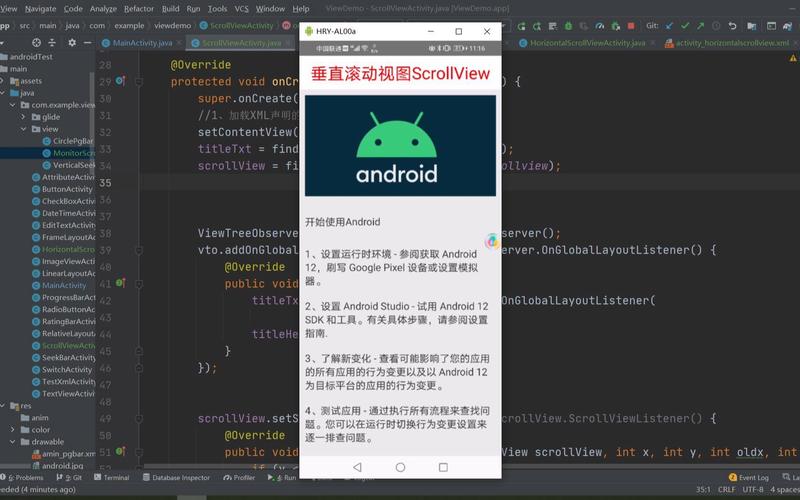Click Apply Changes and Restart Activity icon
The height and width of the screenshot is (500, 800).
(521, 26)
